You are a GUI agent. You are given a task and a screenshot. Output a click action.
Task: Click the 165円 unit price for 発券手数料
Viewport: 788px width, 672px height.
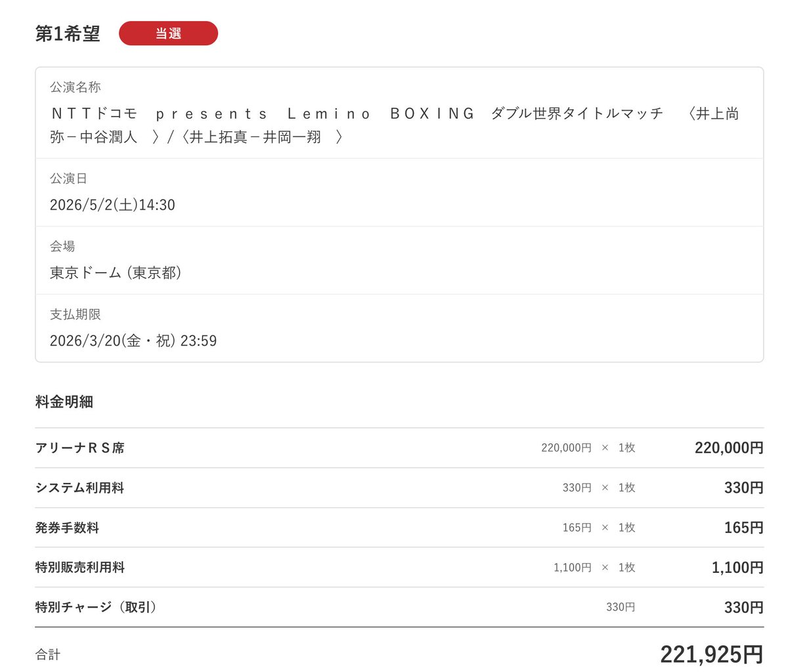[x=577, y=528]
